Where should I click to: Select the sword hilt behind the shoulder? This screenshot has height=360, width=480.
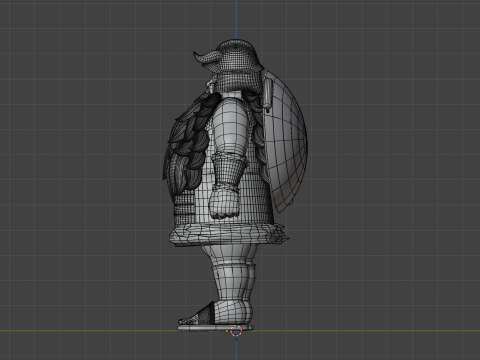tap(267, 92)
